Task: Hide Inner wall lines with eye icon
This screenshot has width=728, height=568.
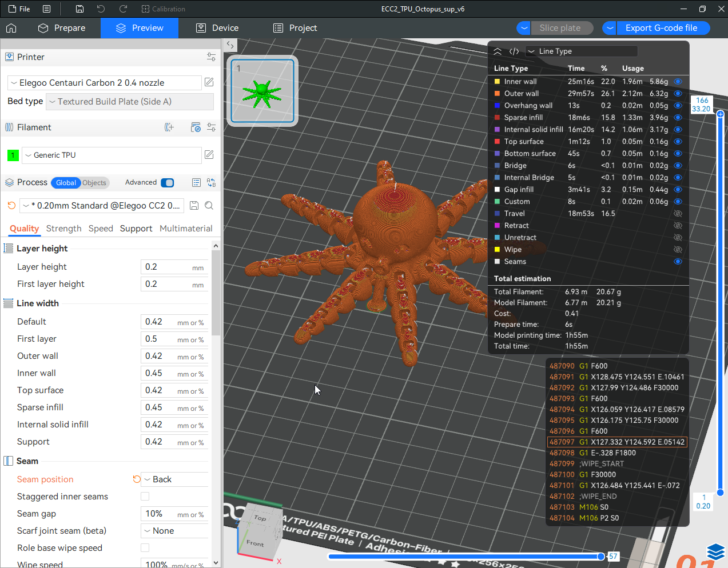Action: [x=678, y=82]
